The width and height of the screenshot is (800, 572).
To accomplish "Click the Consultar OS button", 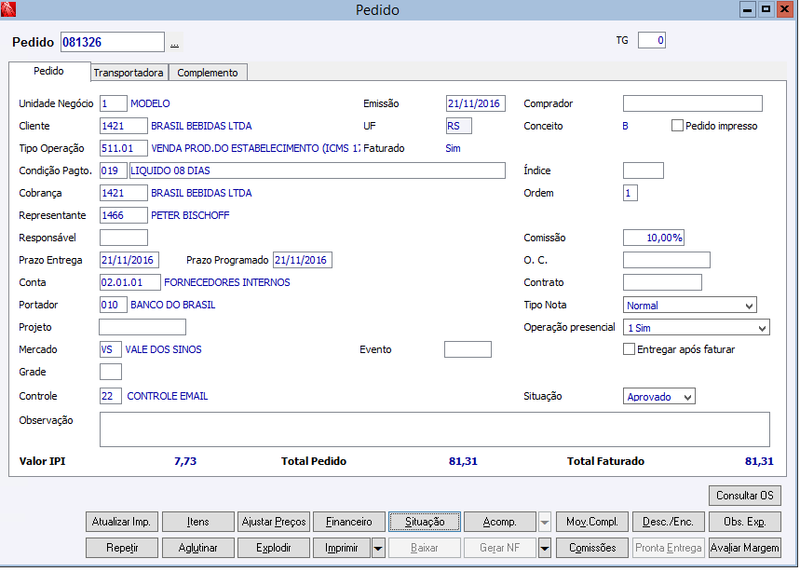I will click(x=744, y=495).
